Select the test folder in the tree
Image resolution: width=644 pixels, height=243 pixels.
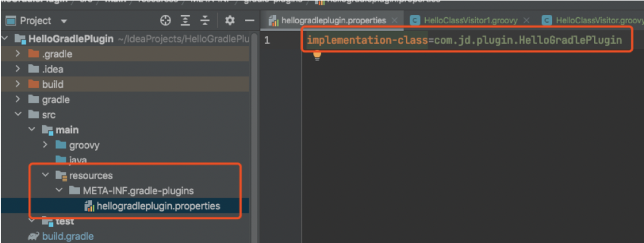(65, 222)
